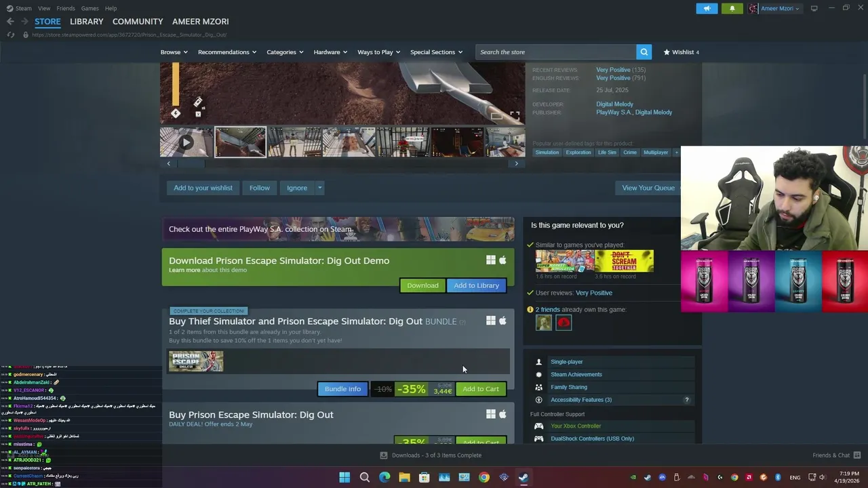Open the Games menu
The height and width of the screenshot is (488, 868).
[90, 8]
